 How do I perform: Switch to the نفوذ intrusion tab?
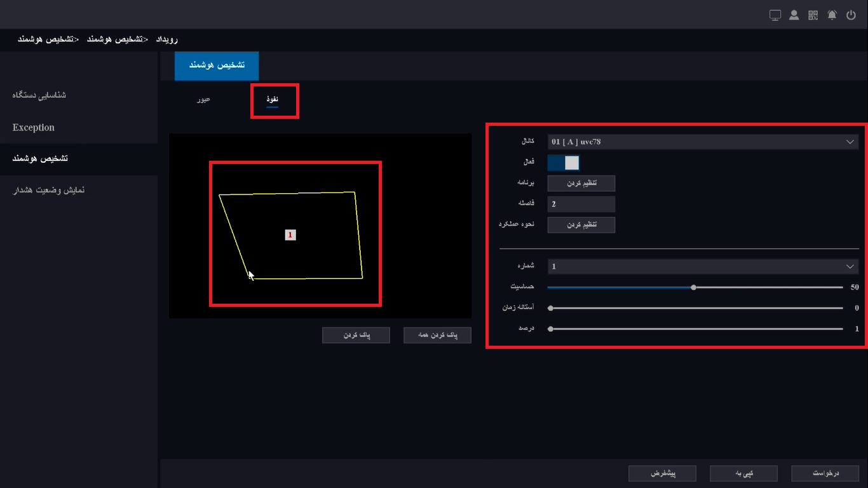(x=273, y=100)
